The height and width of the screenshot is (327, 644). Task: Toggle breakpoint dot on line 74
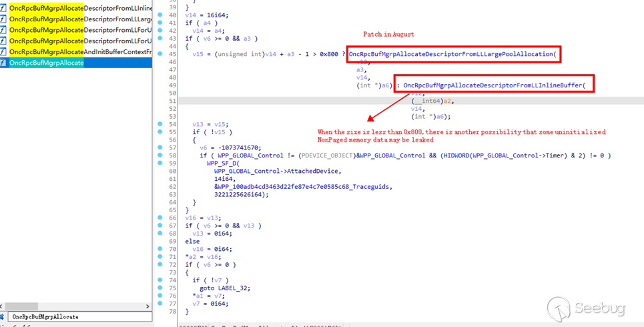159,280
